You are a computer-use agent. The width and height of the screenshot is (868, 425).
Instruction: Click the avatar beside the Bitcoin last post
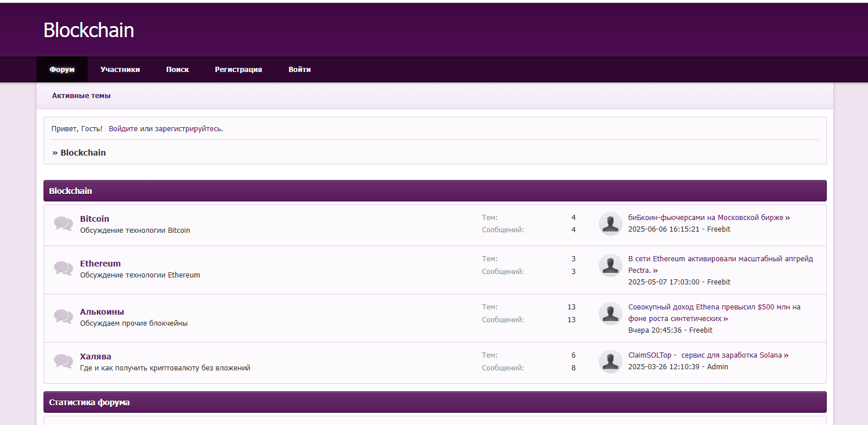pos(610,224)
